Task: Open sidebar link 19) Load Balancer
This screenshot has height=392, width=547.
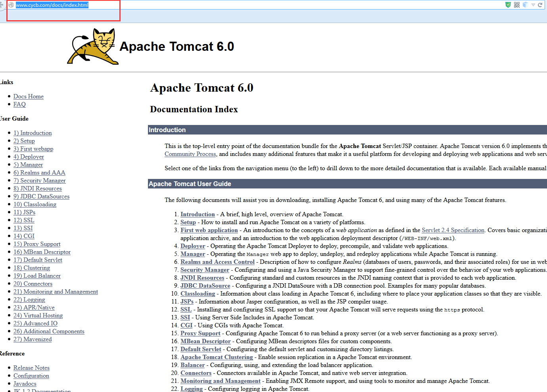Action: pos(37,276)
